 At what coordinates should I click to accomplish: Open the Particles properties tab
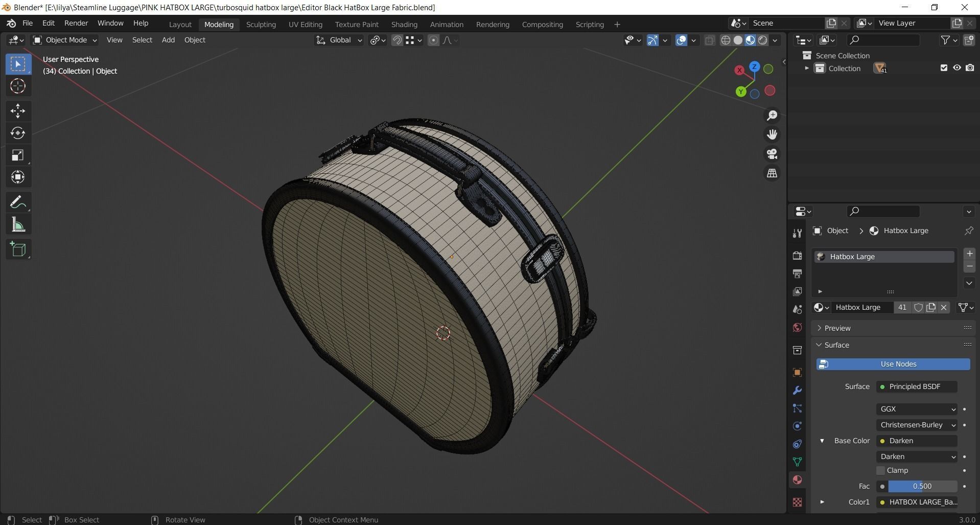coord(797,408)
